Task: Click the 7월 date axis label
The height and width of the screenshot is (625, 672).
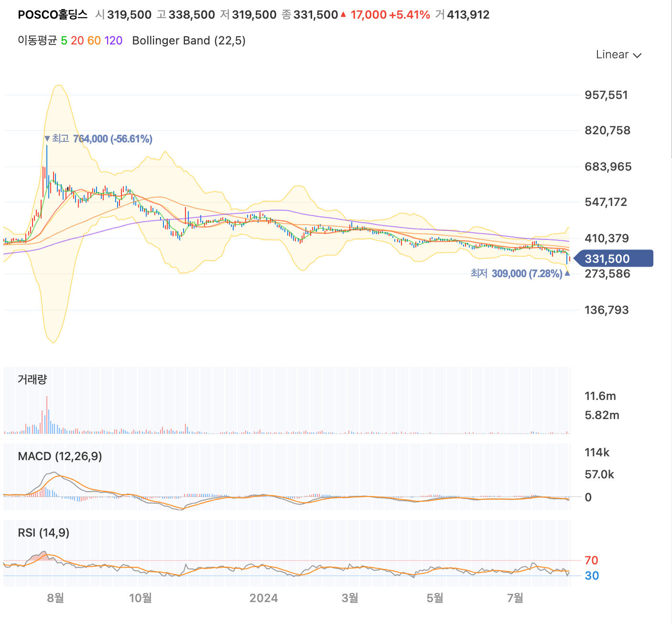Action: click(515, 598)
